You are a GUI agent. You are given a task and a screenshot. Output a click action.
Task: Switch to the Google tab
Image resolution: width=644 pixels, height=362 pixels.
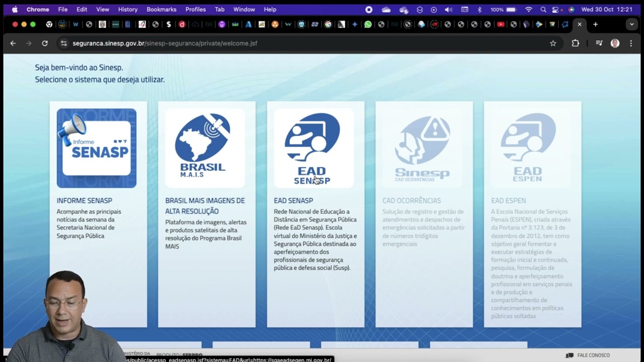pyautogui.click(x=328, y=24)
